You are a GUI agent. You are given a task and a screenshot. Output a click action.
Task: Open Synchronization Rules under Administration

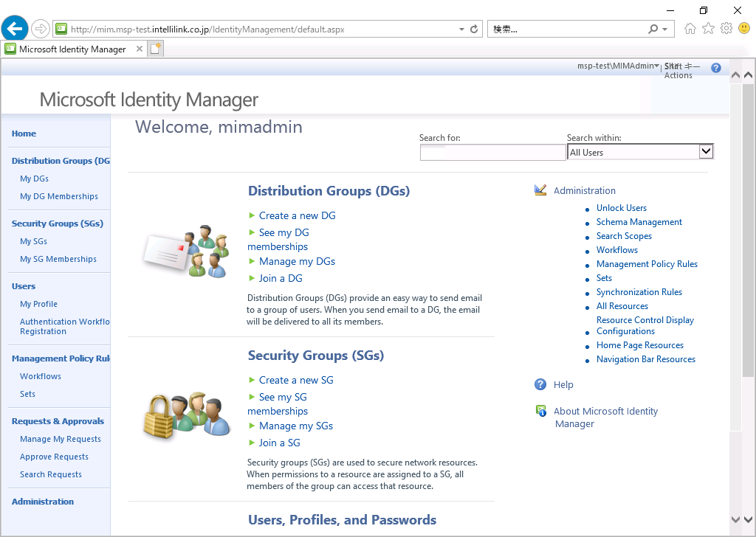tap(639, 292)
